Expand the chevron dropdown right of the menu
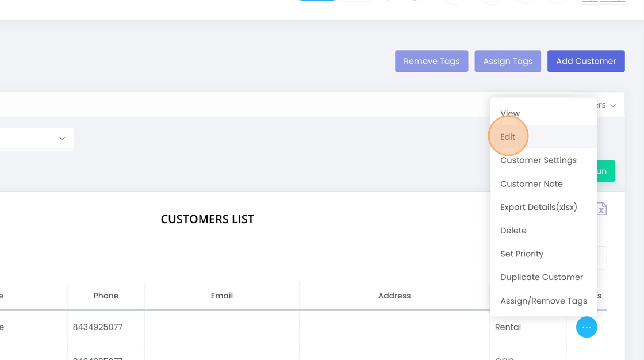 pyautogui.click(x=612, y=105)
